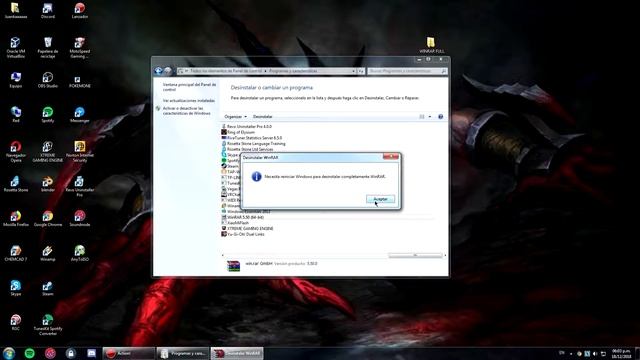This screenshot has width=640, height=360.
Task: Click the Google Chrome desktop icon
Action: click(x=48, y=218)
